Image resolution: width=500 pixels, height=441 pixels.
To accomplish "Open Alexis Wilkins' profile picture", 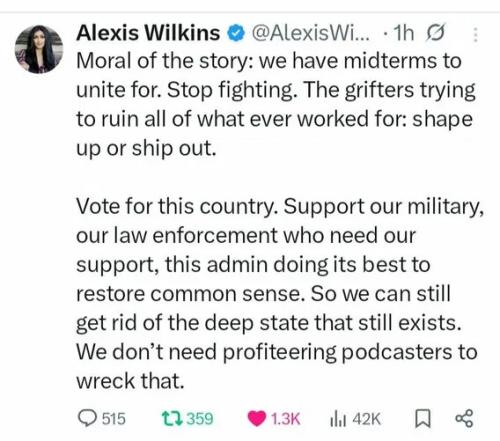I will point(39,49).
